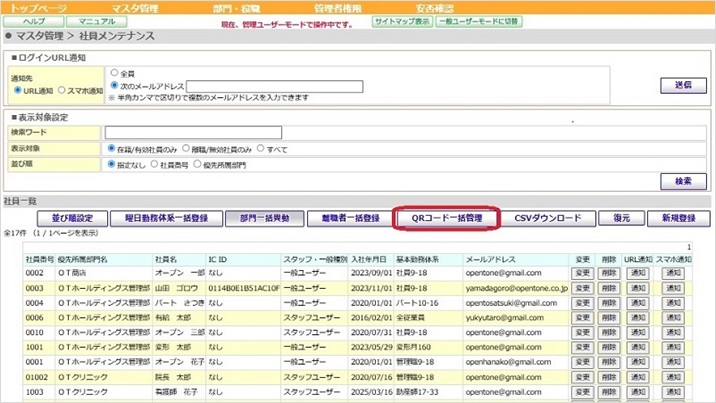This screenshot has width=716, height=403.
Task: Click 変更 for employee 0006
Action: pos(582,318)
